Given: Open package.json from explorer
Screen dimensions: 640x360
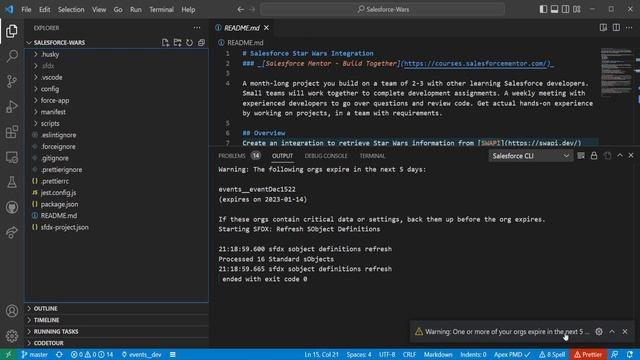Looking at the screenshot, I should click(x=117, y=204).
